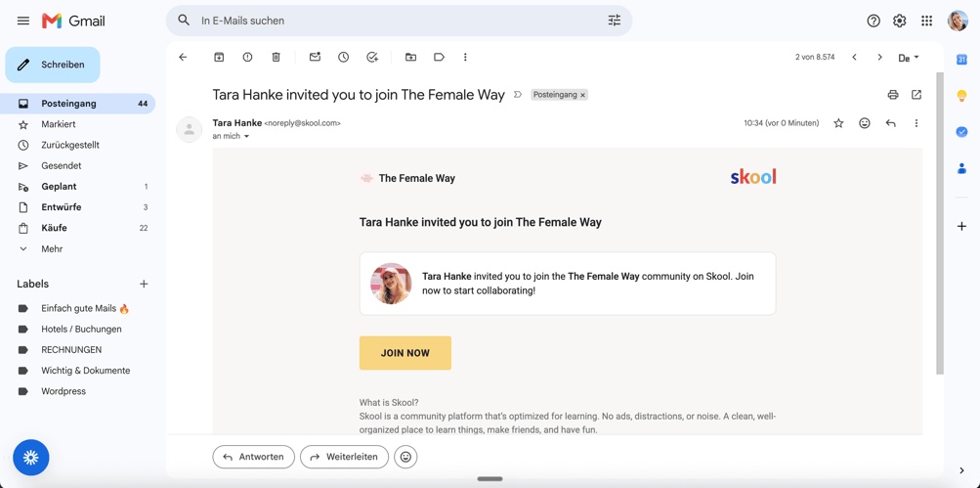Get add-ons with plus icon
The height and width of the screenshot is (488, 980).
tap(961, 226)
